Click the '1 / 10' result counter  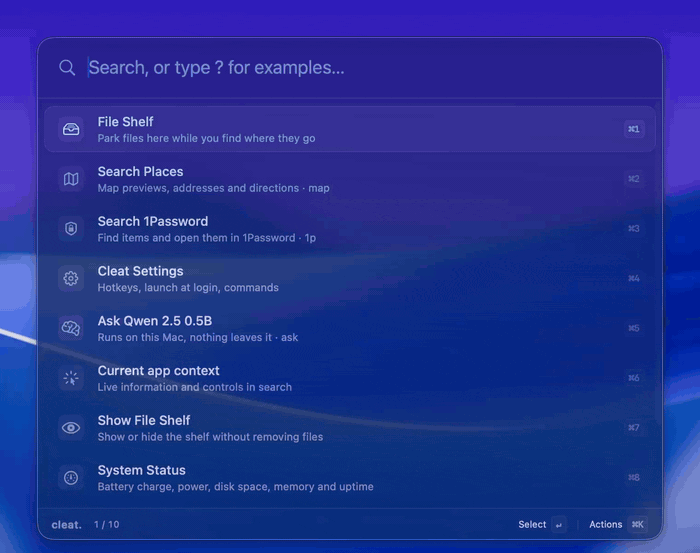pos(107,525)
